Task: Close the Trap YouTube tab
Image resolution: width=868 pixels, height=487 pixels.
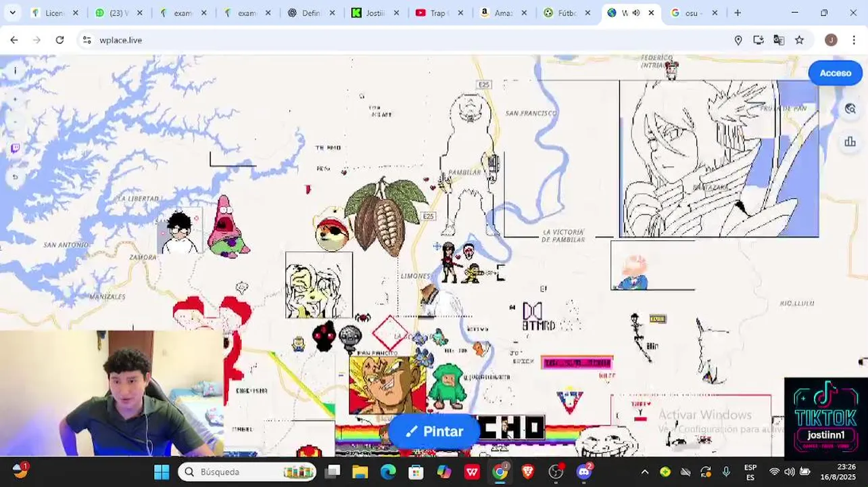Action: pos(460,13)
